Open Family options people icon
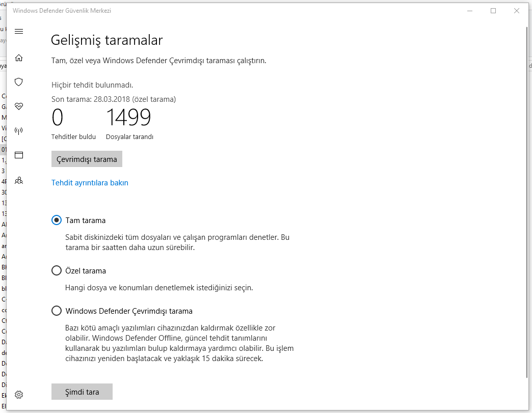532x413 pixels. point(19,180)
